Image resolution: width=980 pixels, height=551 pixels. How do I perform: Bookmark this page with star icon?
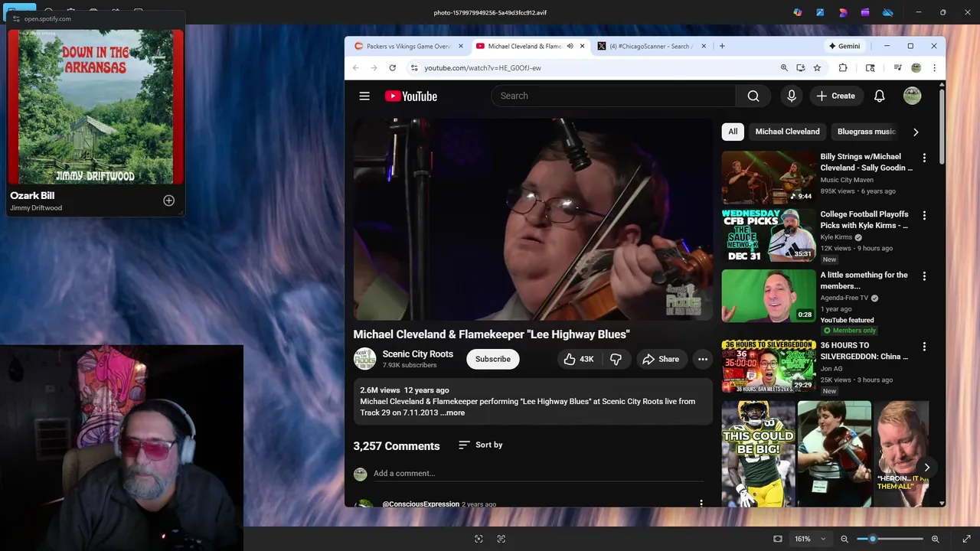coord(817,67)
